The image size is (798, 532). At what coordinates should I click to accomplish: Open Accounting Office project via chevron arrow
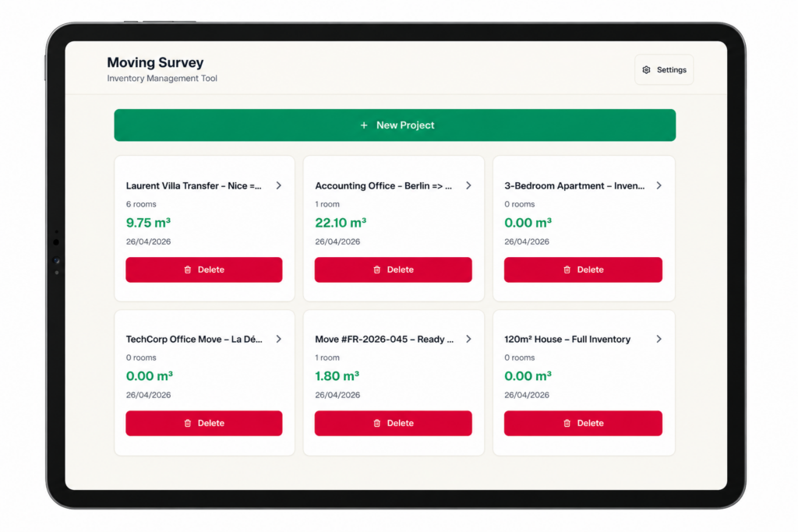[468, 186]
